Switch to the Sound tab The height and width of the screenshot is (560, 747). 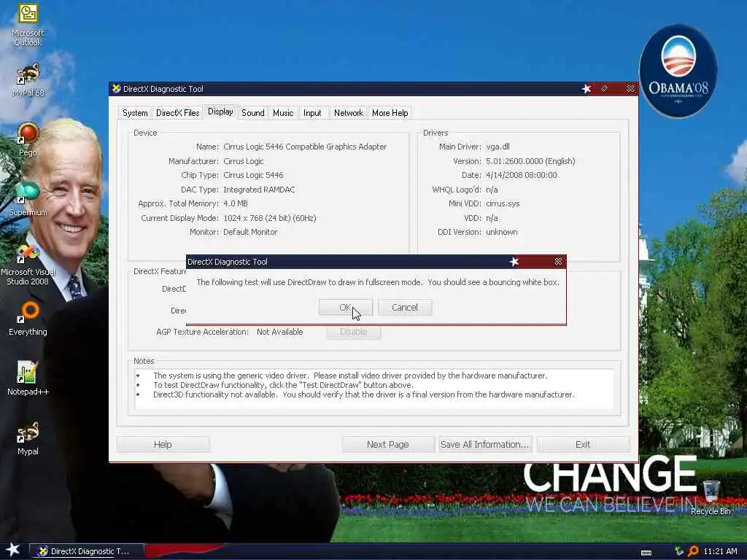click(x=253, y=113)
